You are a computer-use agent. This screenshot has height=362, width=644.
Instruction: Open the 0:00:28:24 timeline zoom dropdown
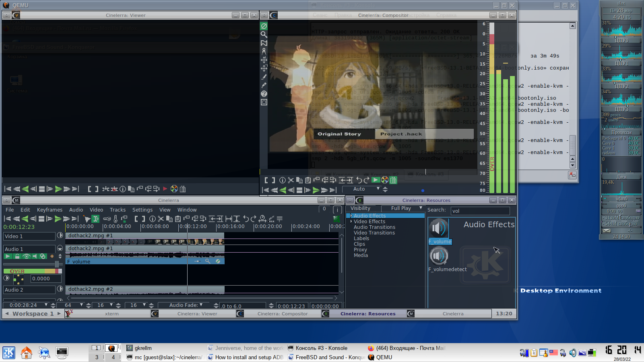point(26,305)
